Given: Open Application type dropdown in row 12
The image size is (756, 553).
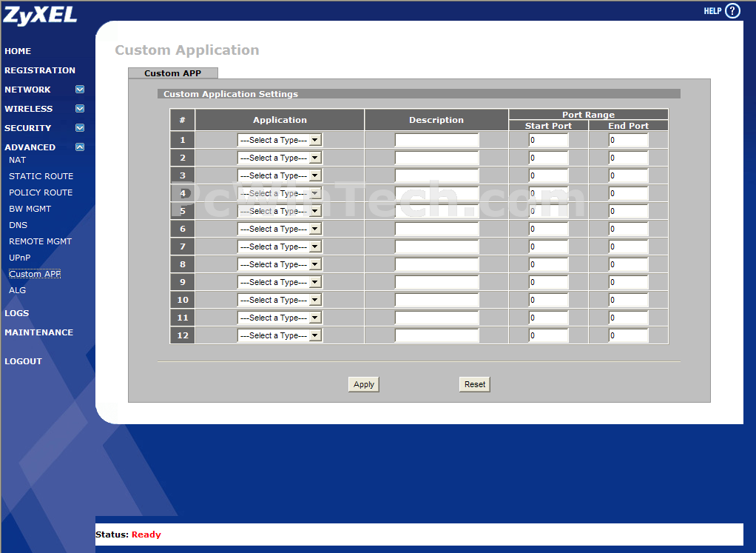Looking at the screenshot, I should click(x=280, y=335).
